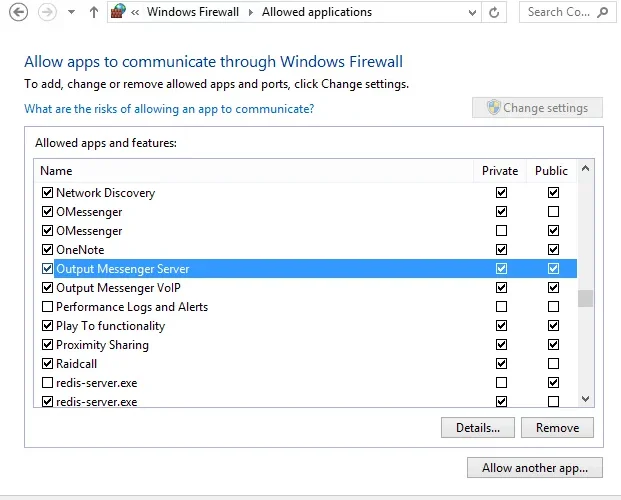Viewport: 621px width, 500px height.
Task: Go back using the back arrow
Action: pyautogui.click(x=18, y=12)
